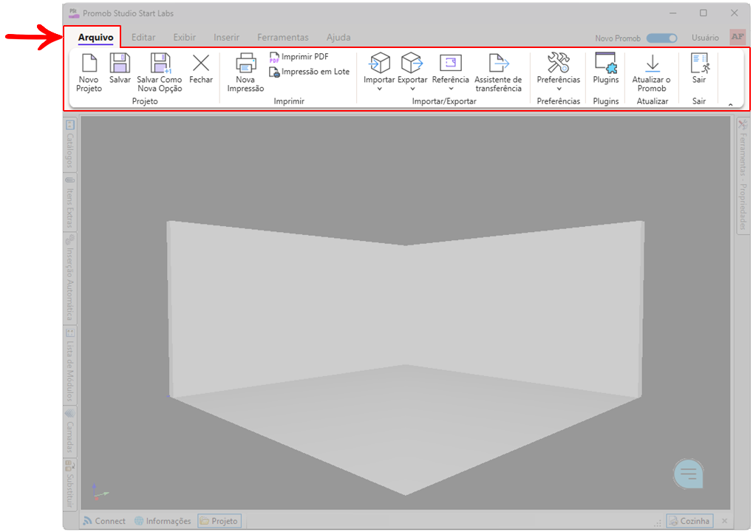
Task: Select the Cozinha environment tab
Action: coord(689,521)
